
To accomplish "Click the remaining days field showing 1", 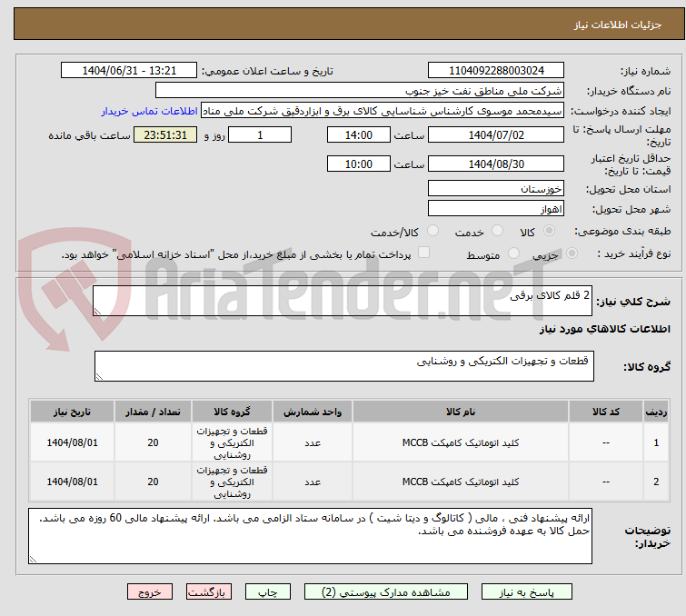I will tap(260, 134).
